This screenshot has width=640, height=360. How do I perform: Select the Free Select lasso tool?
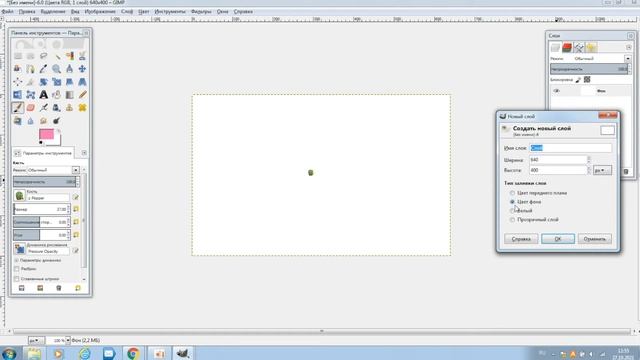(44, 56)
